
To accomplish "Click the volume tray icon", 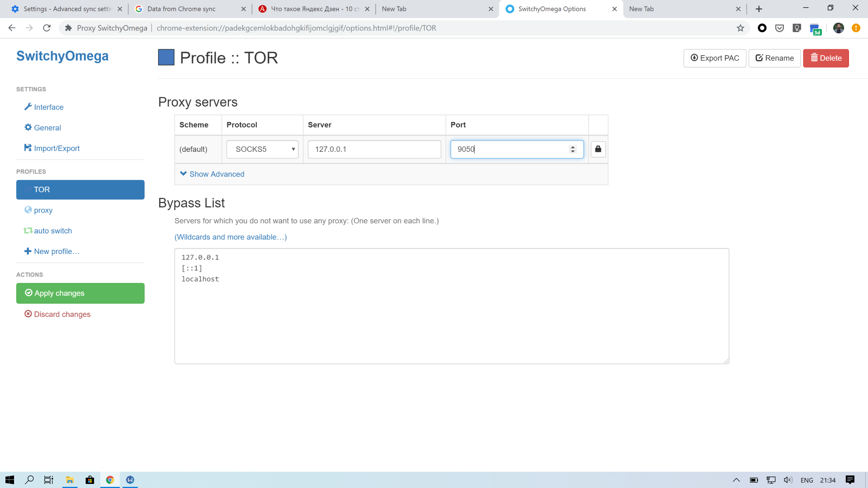I will pyautogui.click(x=788, y=480).
